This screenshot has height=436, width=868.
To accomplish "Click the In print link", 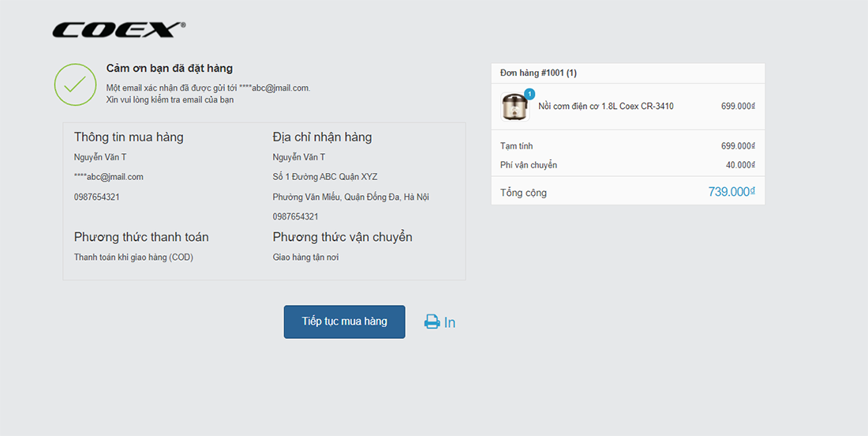I will tap(450, 322).
